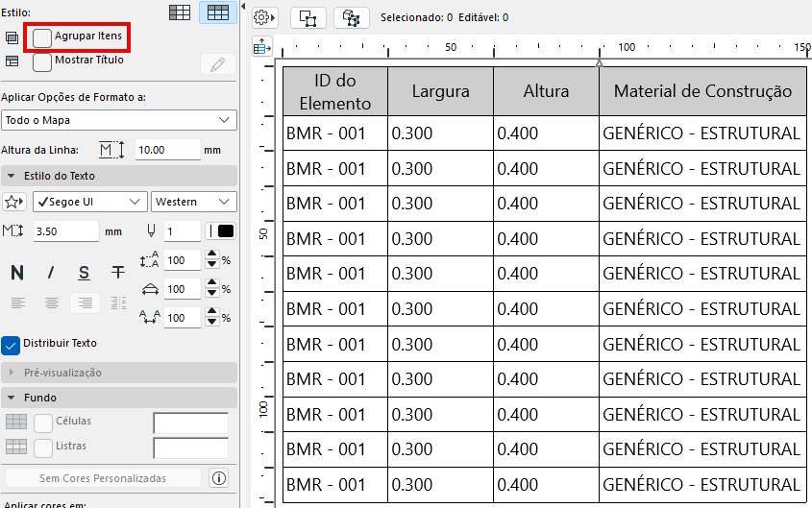812x508 pixels.
Task: Apply italic text style
Action: [51, 273]
